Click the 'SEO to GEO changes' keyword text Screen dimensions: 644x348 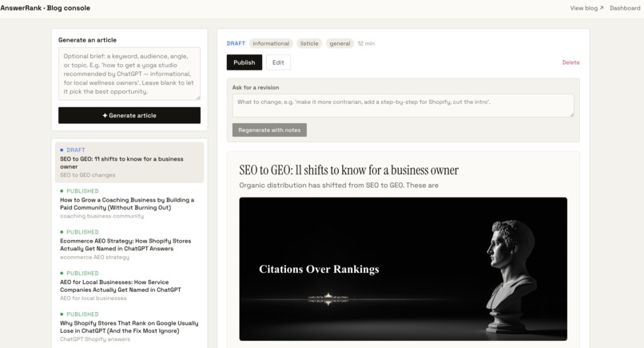(x=87, y=175)
